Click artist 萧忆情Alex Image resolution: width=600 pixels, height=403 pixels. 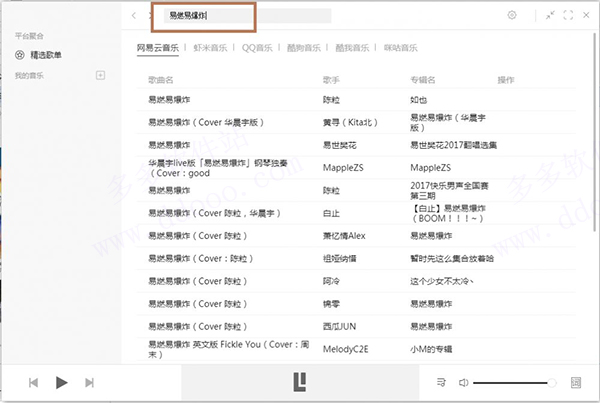click(344, 236)
